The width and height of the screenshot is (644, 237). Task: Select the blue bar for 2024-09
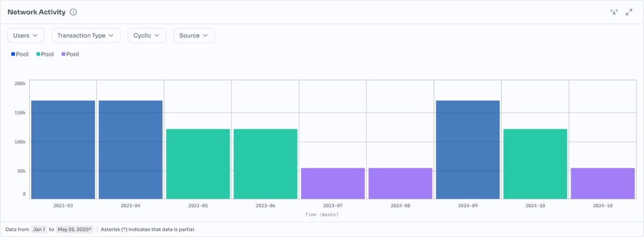[x=468, y=150]
